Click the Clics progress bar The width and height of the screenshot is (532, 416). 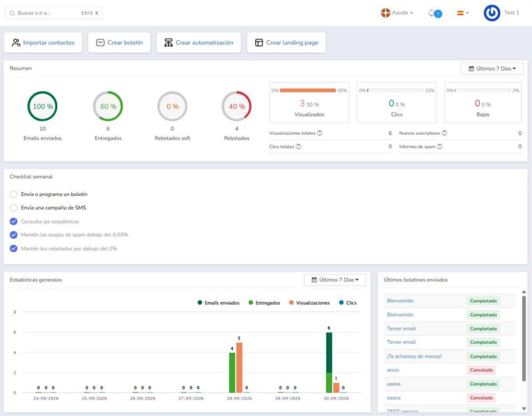coord(395,90)
